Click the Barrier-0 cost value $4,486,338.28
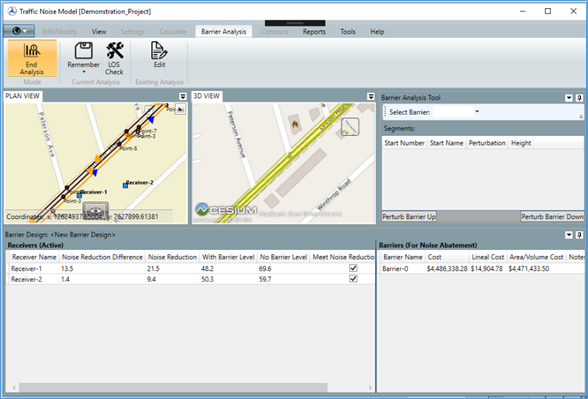Viewport: 588px width, 399px height. click(x=447, y=268)
